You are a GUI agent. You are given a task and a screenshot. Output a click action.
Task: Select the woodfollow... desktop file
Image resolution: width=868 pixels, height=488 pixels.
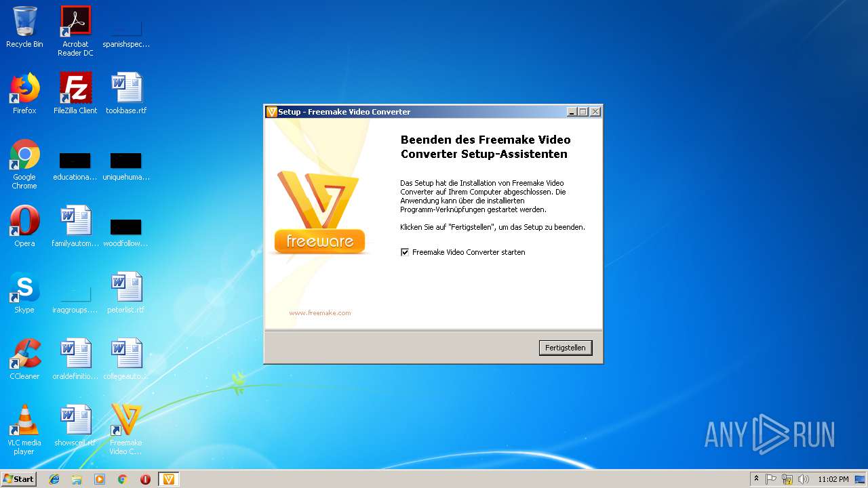(x=126, y=232)
